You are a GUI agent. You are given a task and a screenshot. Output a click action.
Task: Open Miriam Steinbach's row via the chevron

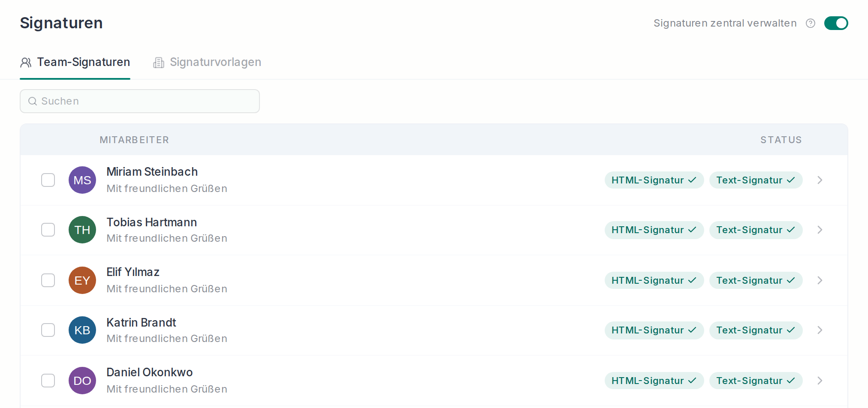pos(820,180)
